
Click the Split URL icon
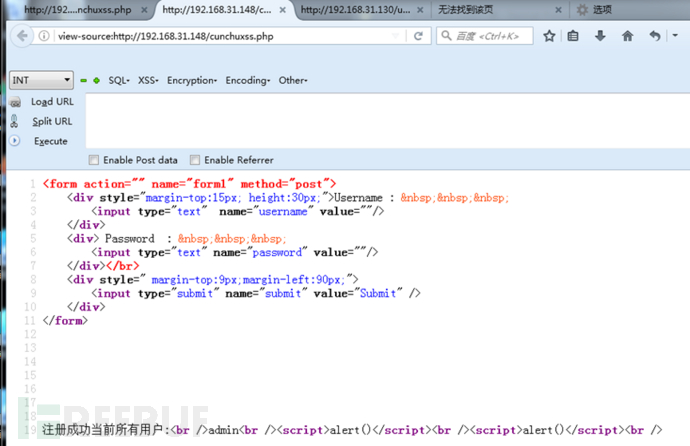click(x=15, y=121)
